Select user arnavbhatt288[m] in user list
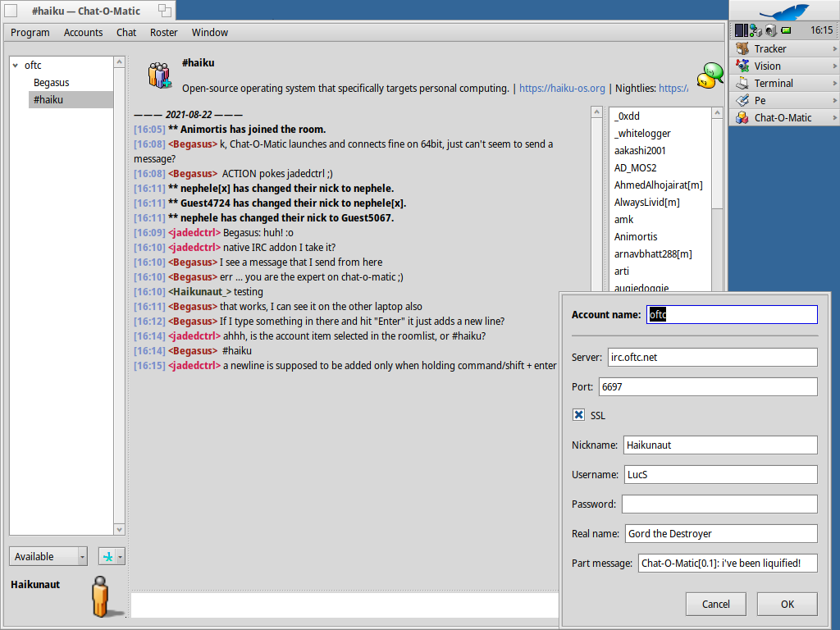 (x=660, y=254)
